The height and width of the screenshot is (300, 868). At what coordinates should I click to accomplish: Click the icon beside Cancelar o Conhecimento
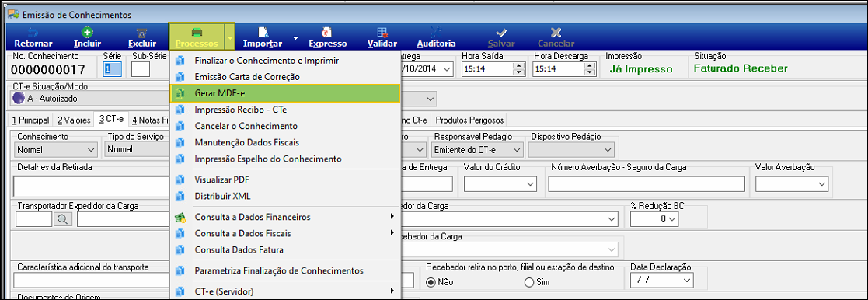[180, 126]
